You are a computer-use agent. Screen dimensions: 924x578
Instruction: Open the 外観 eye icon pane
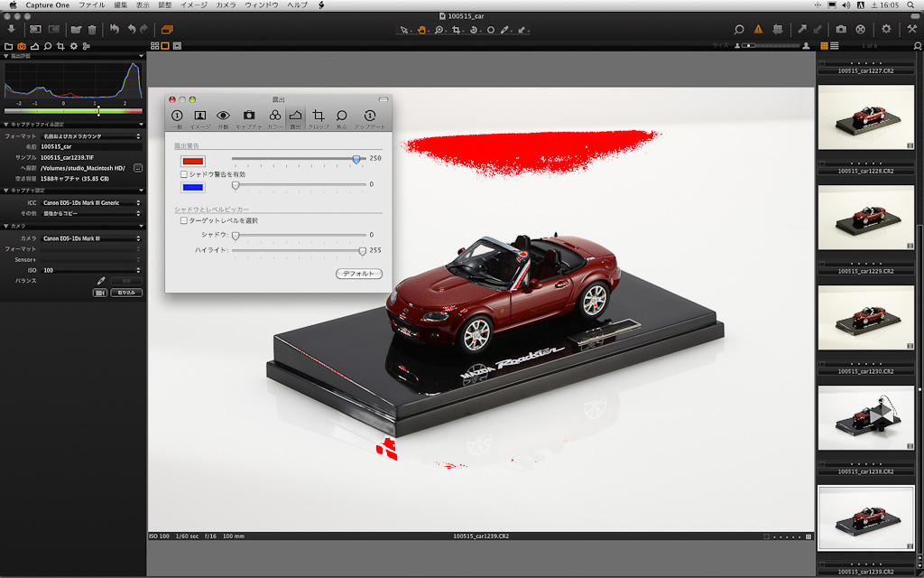[223, 117]
